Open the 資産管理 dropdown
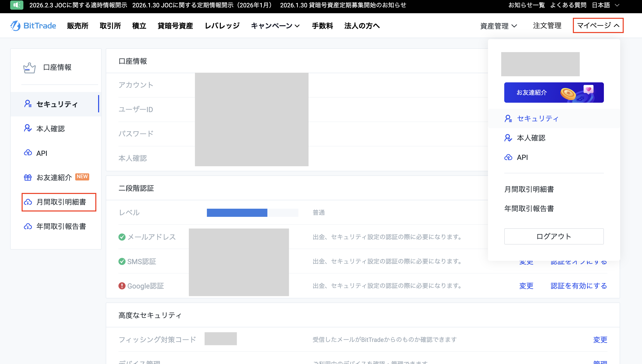This screenshot has width=642, height=364. click(x=498, y=26)
